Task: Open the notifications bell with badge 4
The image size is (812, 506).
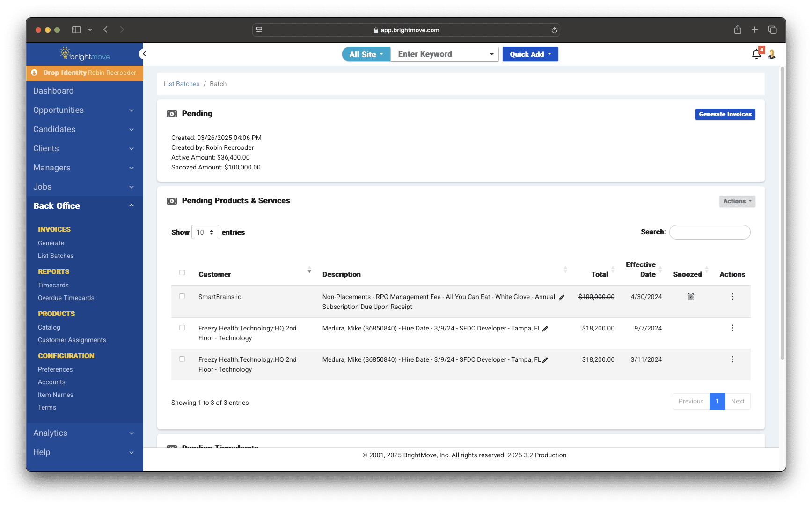Action: click(x=756, y=54)
